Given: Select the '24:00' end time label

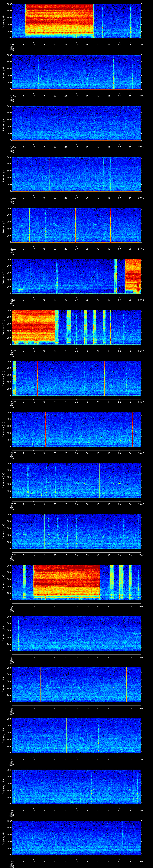Looking at the screenshot, I should point(141,402).
